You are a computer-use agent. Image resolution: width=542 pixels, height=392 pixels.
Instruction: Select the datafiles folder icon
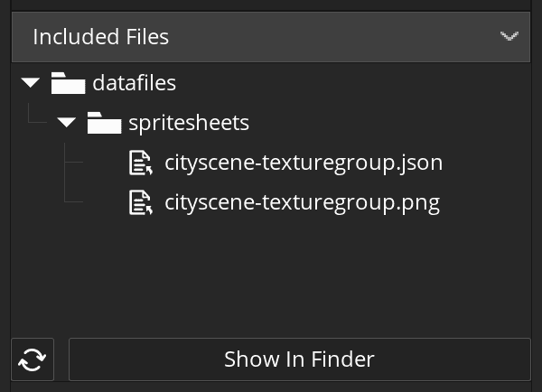tap(68, 83)
